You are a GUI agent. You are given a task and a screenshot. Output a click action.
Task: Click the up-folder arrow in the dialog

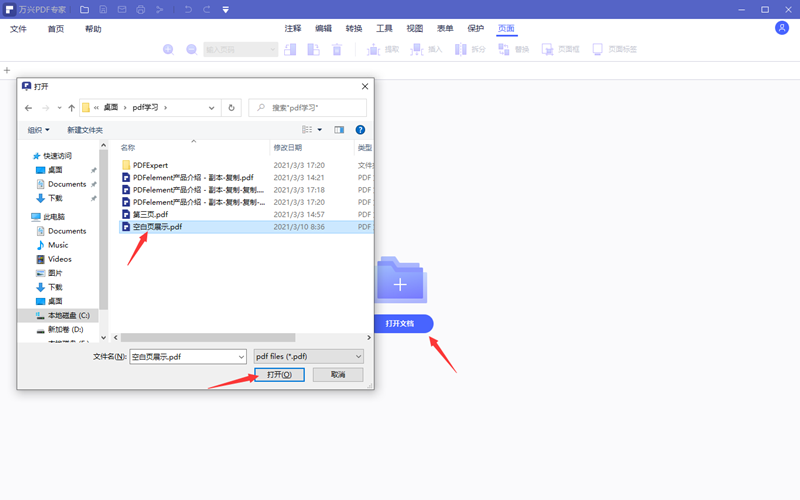72,108
